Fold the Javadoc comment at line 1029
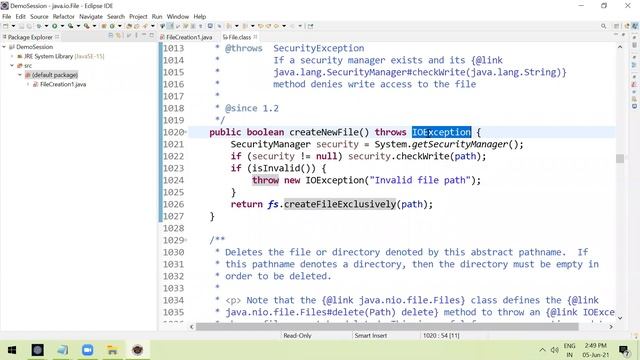 pyautogui.click(x=186, y=240)
